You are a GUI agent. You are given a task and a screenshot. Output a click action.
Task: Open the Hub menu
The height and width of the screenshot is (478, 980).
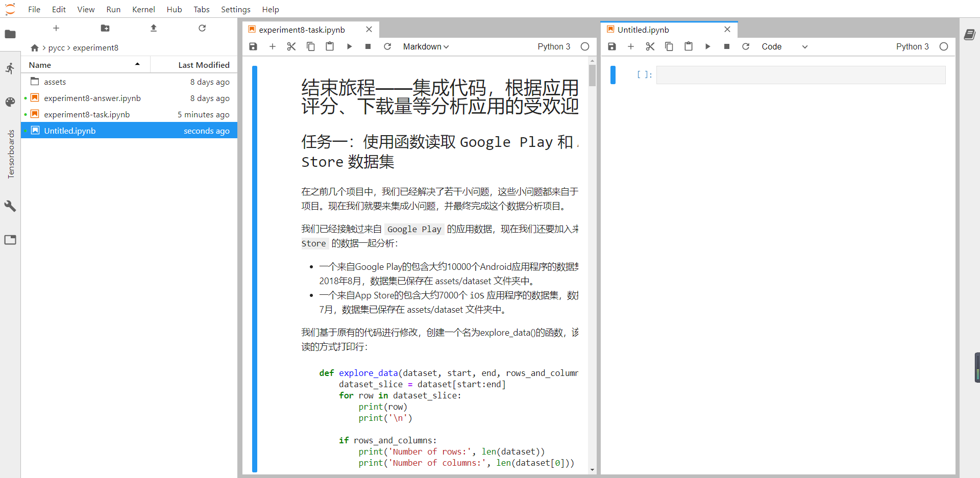coord(174,9)
